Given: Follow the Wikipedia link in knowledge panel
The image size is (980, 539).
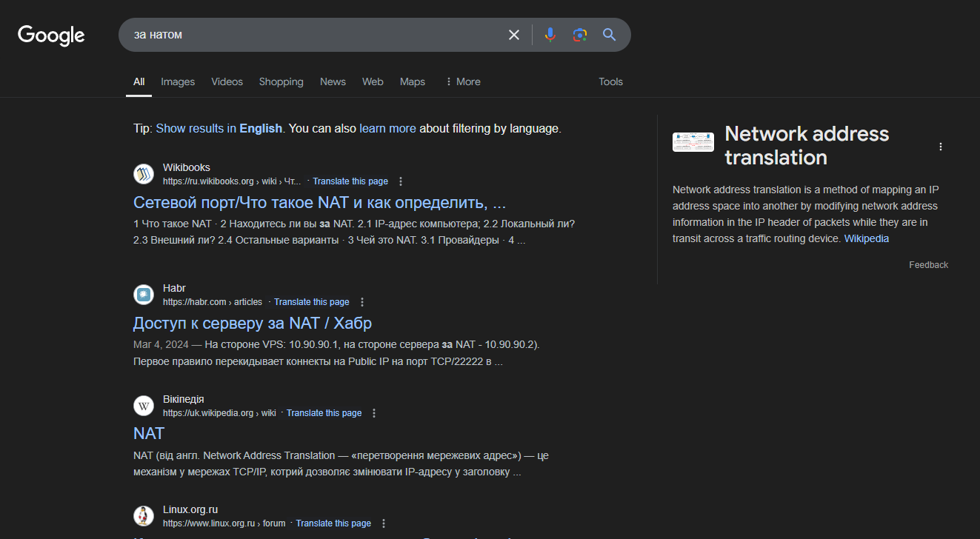Looking at the screenshot, I should 867,239.
